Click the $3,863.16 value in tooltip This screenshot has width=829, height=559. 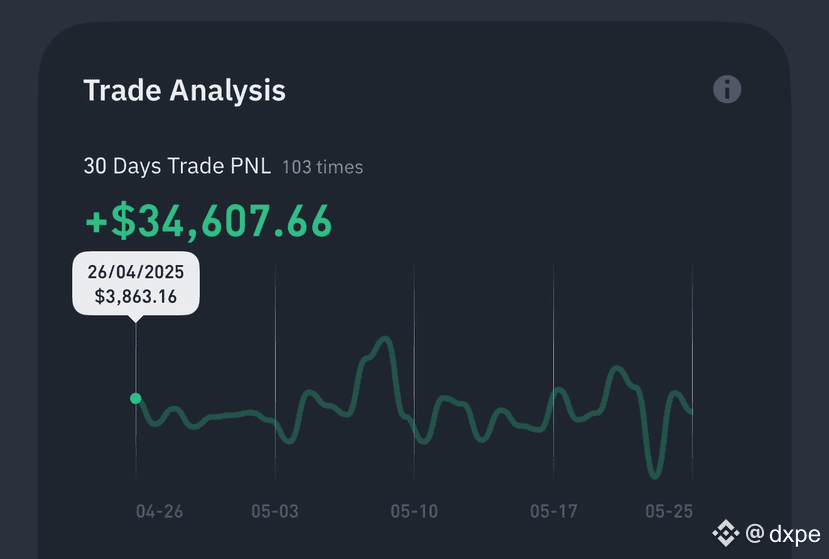[136, 296]
